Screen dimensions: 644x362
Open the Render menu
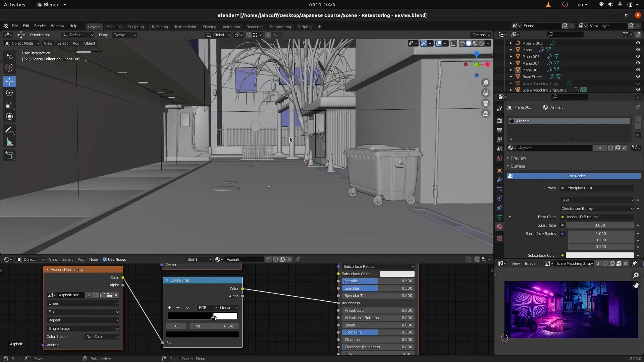40,26
